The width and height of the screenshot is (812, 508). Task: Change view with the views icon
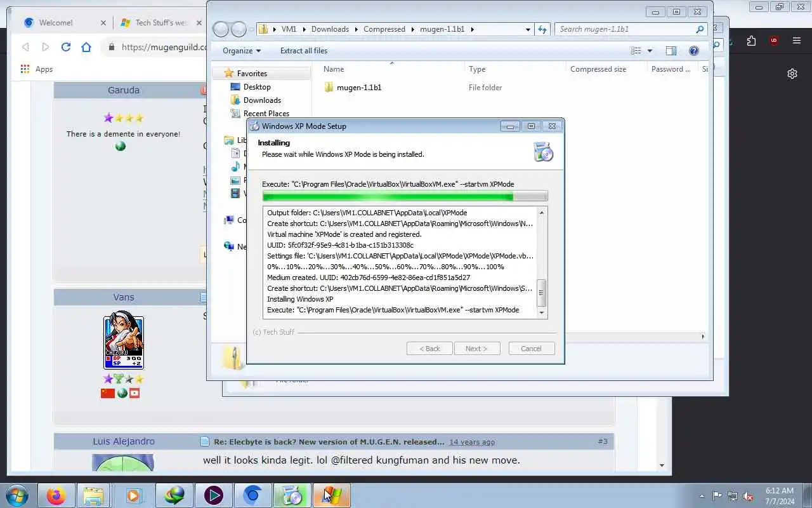pos(636,51)
